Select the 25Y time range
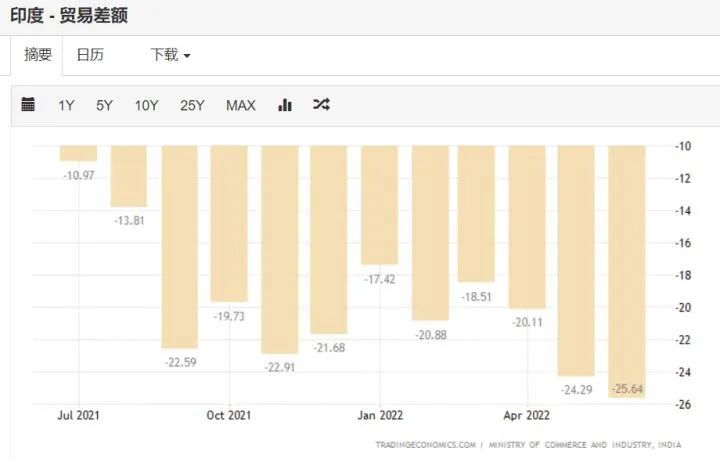The image size is (720, 465). 192,105
